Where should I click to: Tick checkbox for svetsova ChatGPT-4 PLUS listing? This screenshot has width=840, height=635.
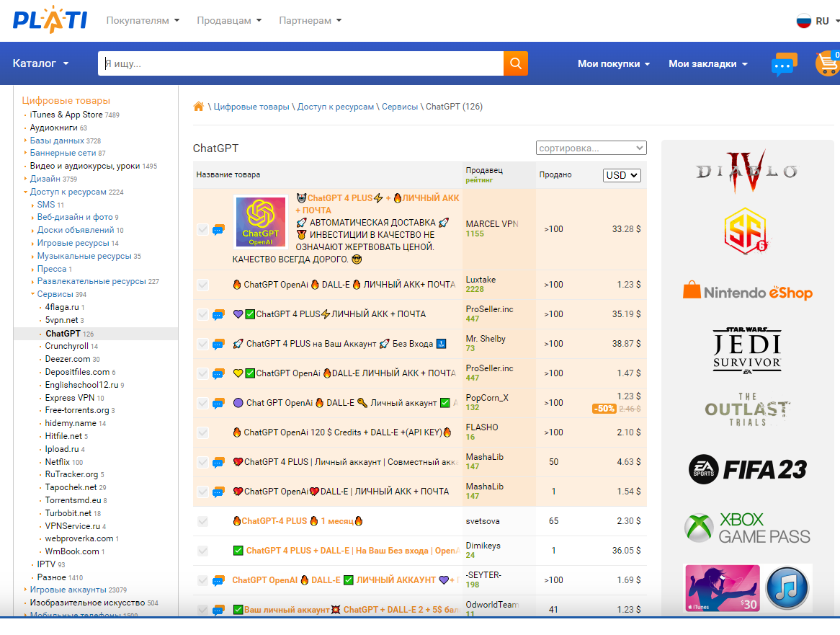[x=202, y=521]
